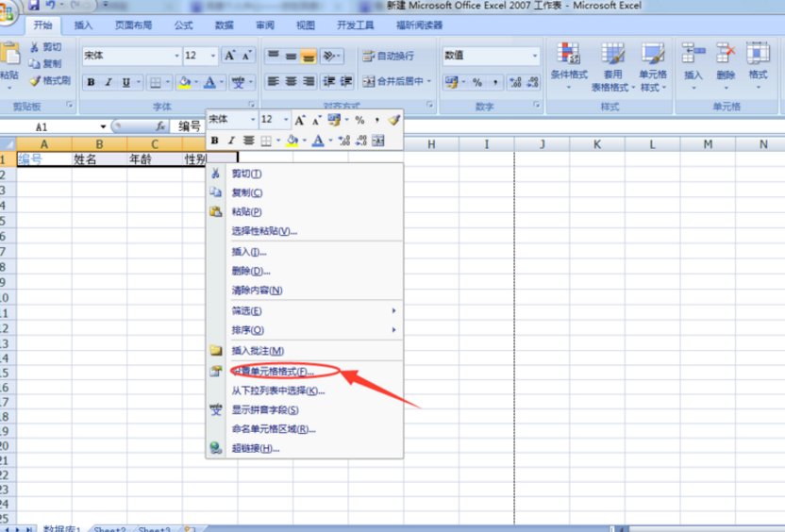Open the Format cells menu 格式

coord(758,66)
